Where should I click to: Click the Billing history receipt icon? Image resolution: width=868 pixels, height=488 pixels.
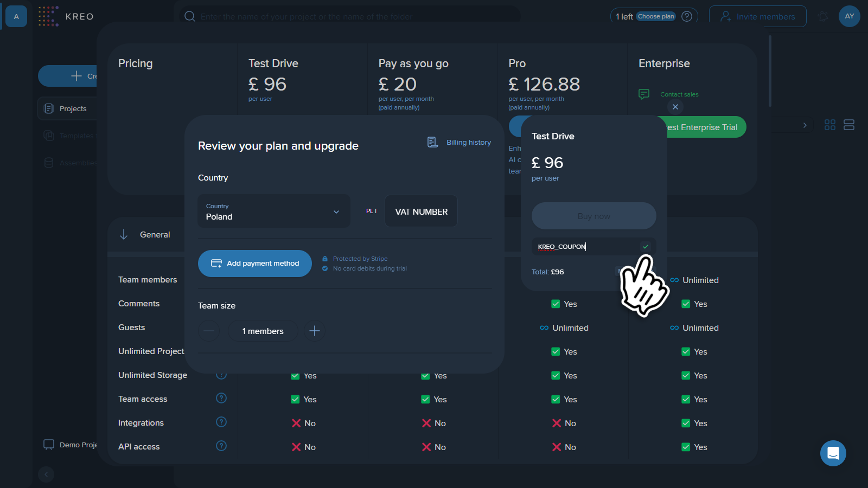click(432, 142)
